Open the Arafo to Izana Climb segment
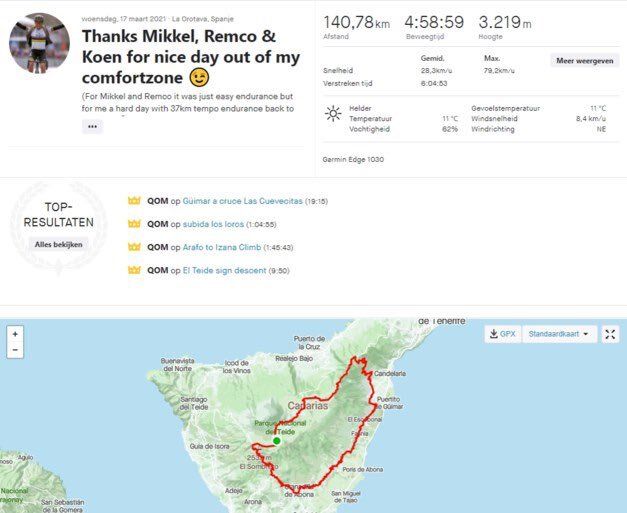This screenshot has width=627, height=513. [x=222, y=248]
